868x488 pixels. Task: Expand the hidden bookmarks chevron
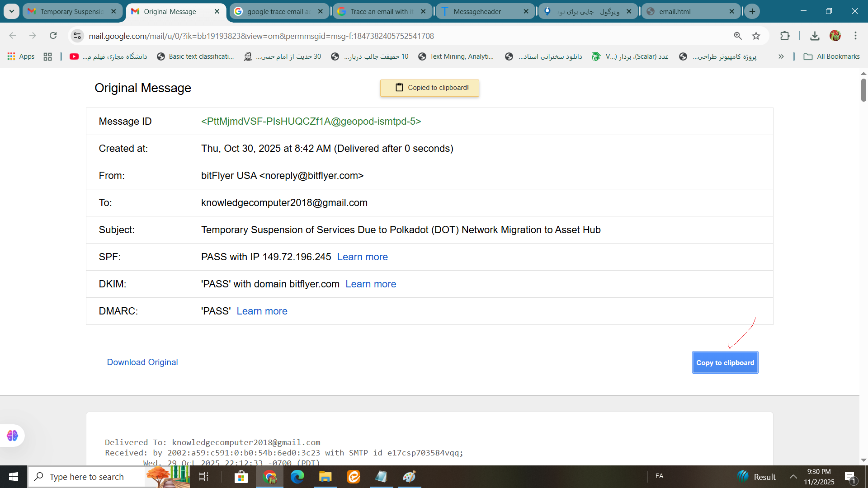pyautogui.click(x=781, y=56)
